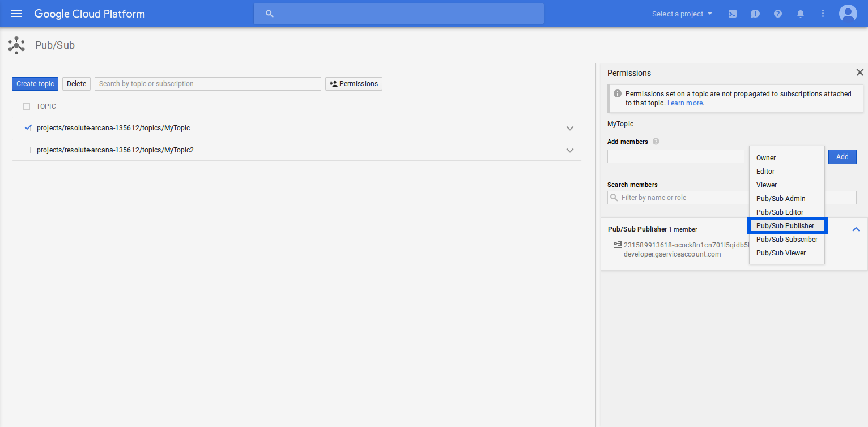Open the user account avatar
The image size is (868, 427).
848,14
